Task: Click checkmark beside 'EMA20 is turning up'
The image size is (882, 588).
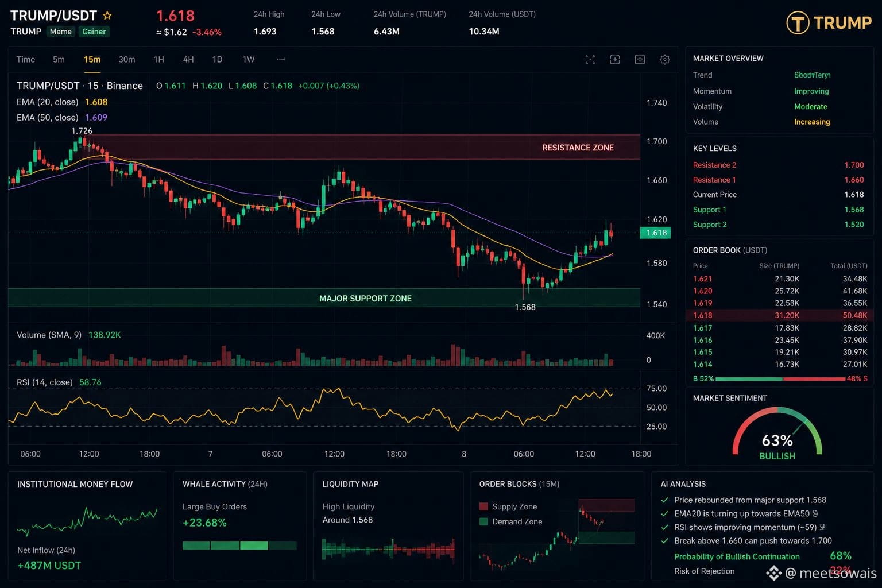Action: pyautogui.click(x=665, y=513)
